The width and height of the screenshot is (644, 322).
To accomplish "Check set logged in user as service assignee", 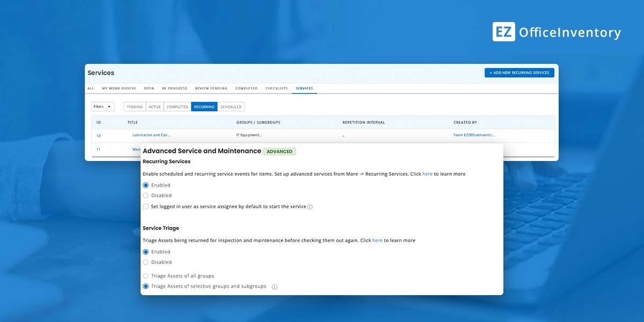I will 145,207.
